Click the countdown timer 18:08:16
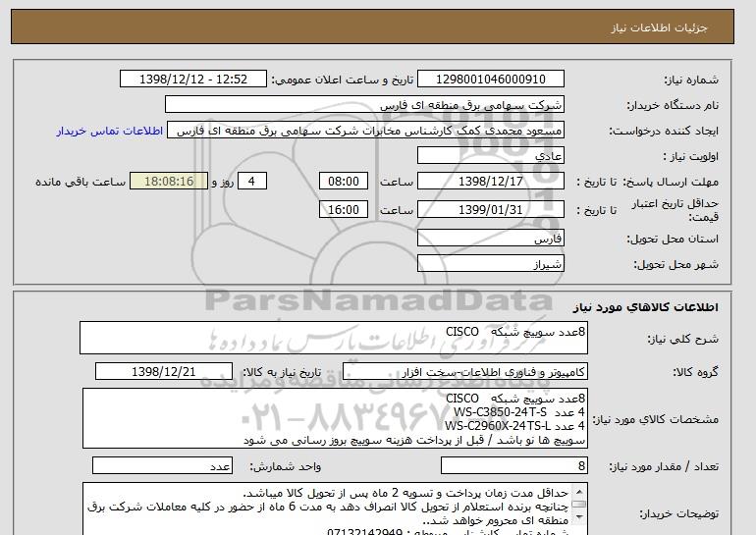The height and width of the screenshot is (535, 756). click(169, 182)
